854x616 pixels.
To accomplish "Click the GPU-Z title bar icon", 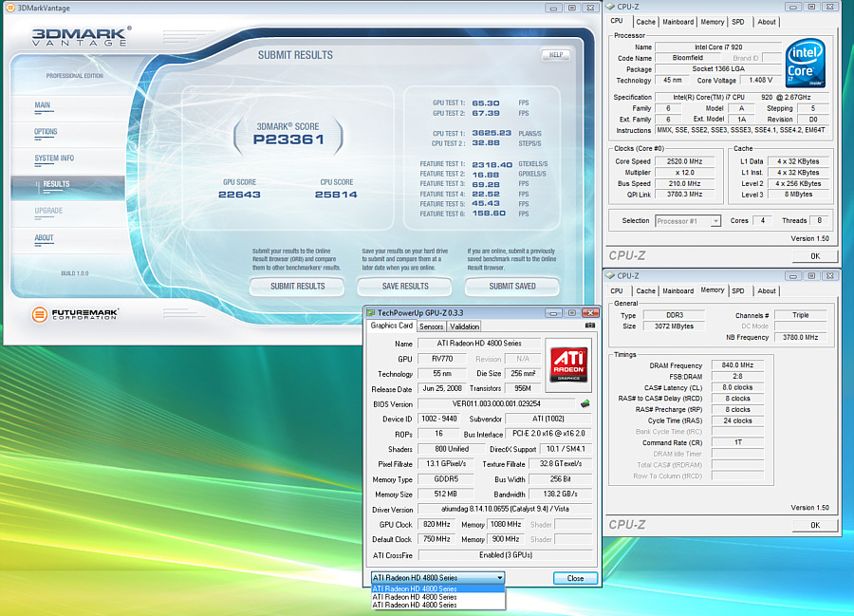I will 371,312.
